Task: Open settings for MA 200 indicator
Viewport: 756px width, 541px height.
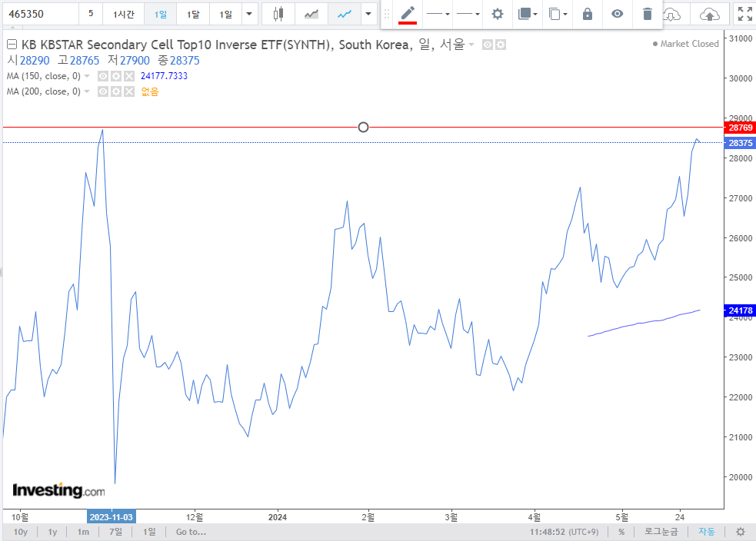Action: 115,91
